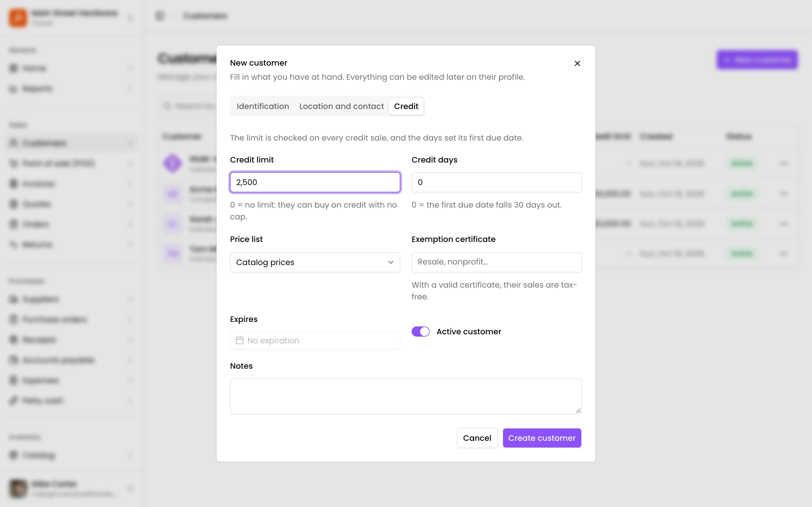Click the calendar icon in Expires field
Image resolution: width=812 pixels, height=507 pixels.
[x=240, y=340]
